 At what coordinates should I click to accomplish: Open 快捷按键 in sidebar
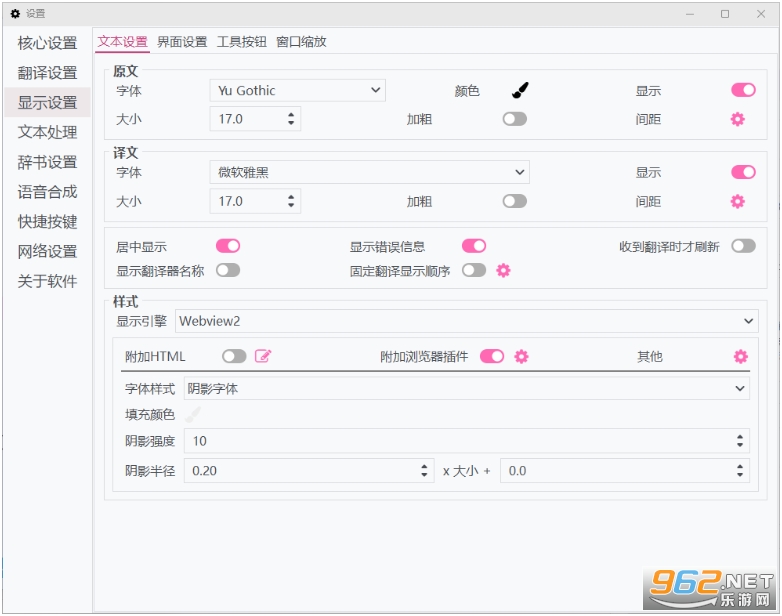point(47,221)
